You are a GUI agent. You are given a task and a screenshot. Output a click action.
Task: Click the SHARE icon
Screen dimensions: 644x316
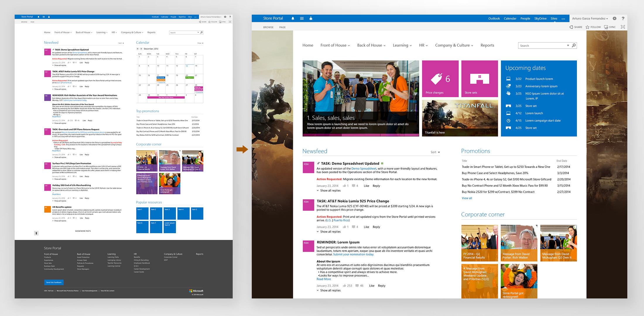572,27
